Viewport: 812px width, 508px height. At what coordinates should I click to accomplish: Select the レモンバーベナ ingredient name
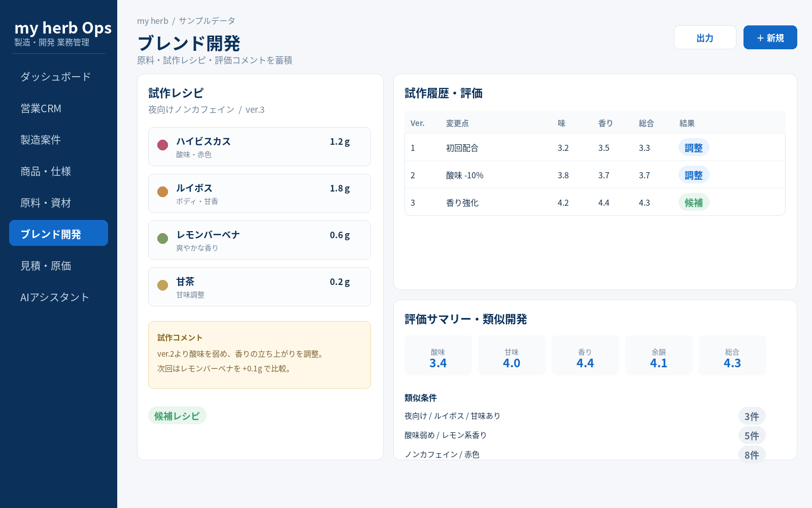(x=208, y=235)
